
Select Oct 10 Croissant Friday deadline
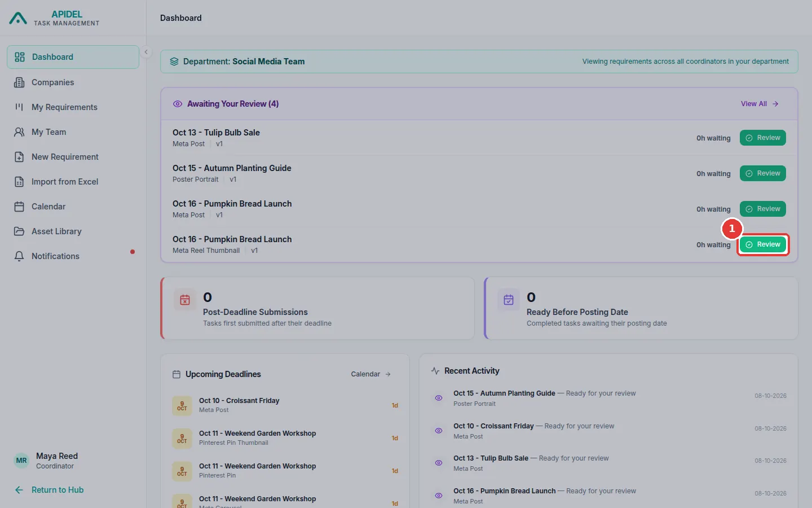(x=285, y=405)
